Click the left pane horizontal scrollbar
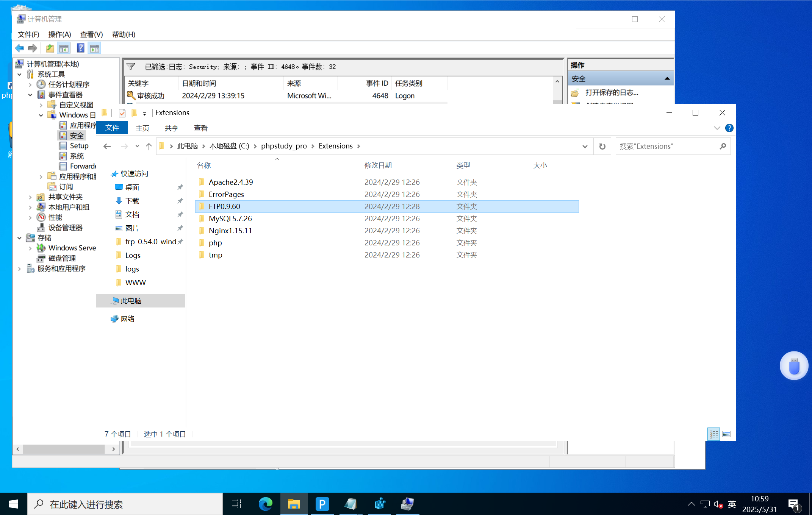The height and width of the screenshot is (515, 812). point(64,449)
